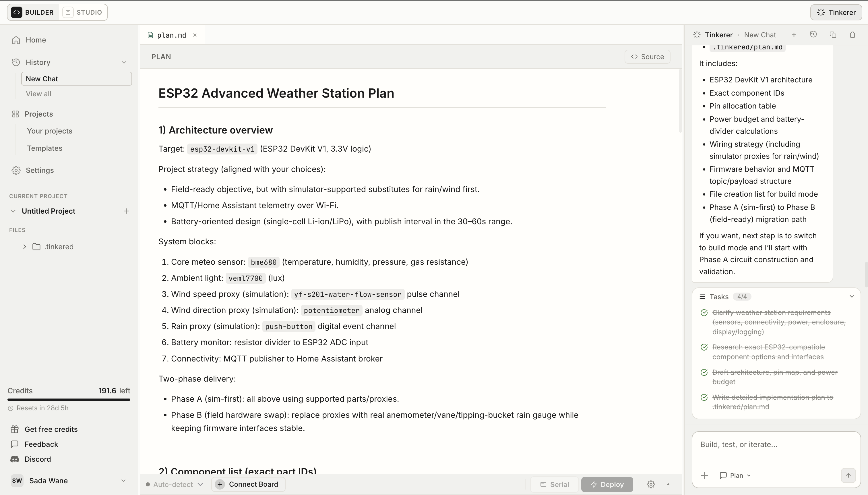Click the esp32-devkit-v1 code label
The image size is (868, 495).
[x=222, y=149]
